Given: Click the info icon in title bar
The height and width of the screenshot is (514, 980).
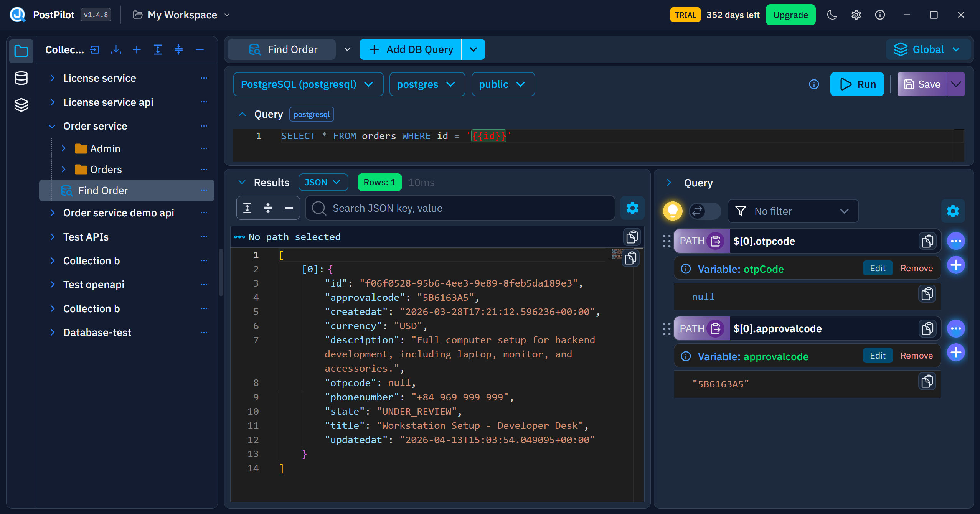Looking at the screenshot, I should (880, 15).
